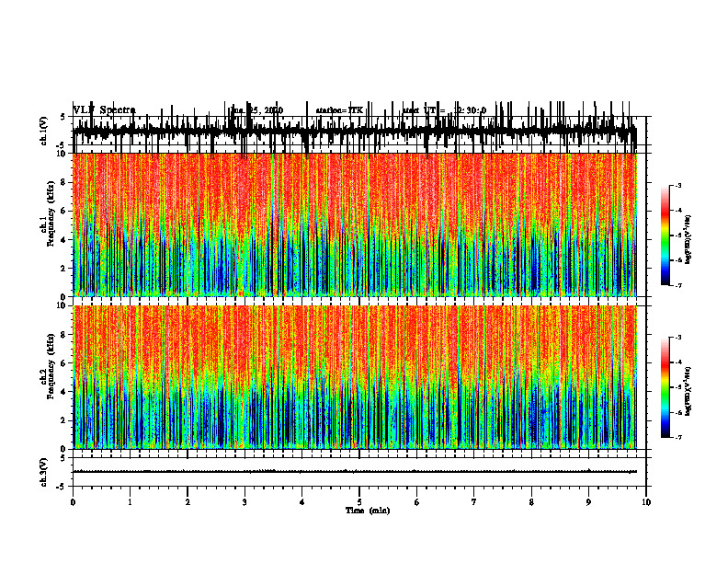Click time axis tick label '9'
Viewport: 728px width, 563px height.
click(x=588, y=502)
